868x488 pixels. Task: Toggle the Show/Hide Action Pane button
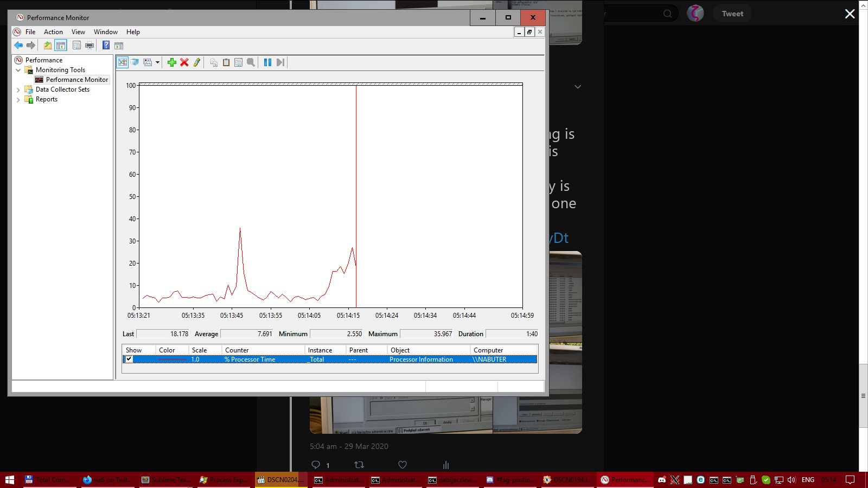(119, 46)
